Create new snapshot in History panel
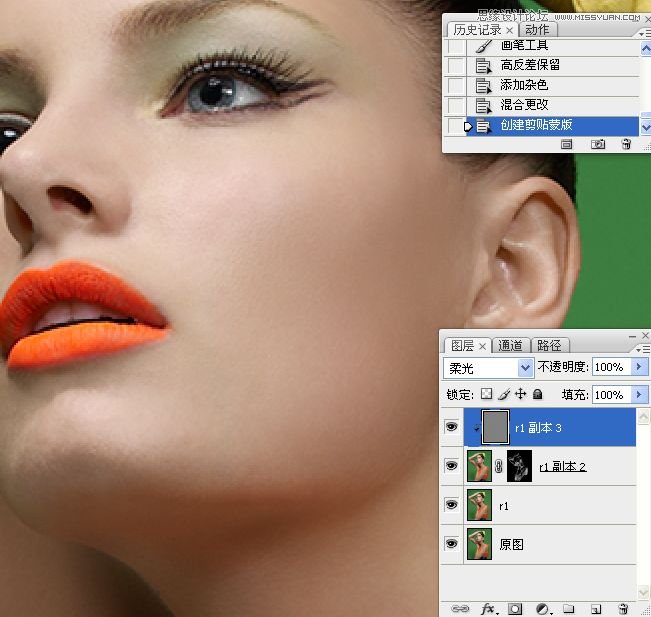The width and height of the screenshot is (651, 617). click(x=597, y=144)
